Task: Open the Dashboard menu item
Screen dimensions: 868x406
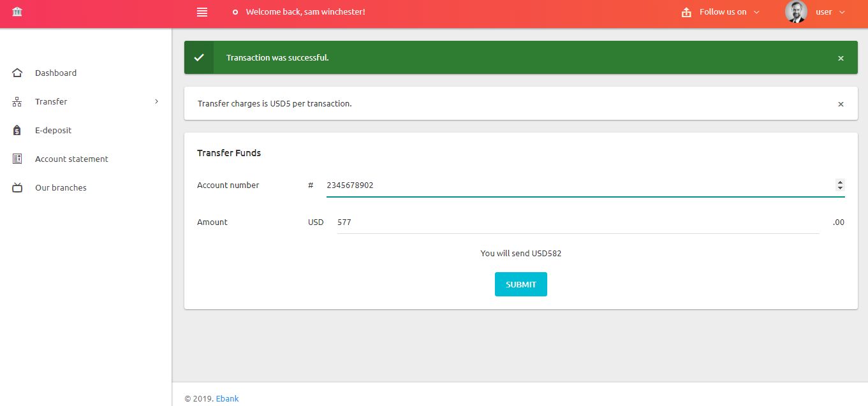Action: point(55,72)
